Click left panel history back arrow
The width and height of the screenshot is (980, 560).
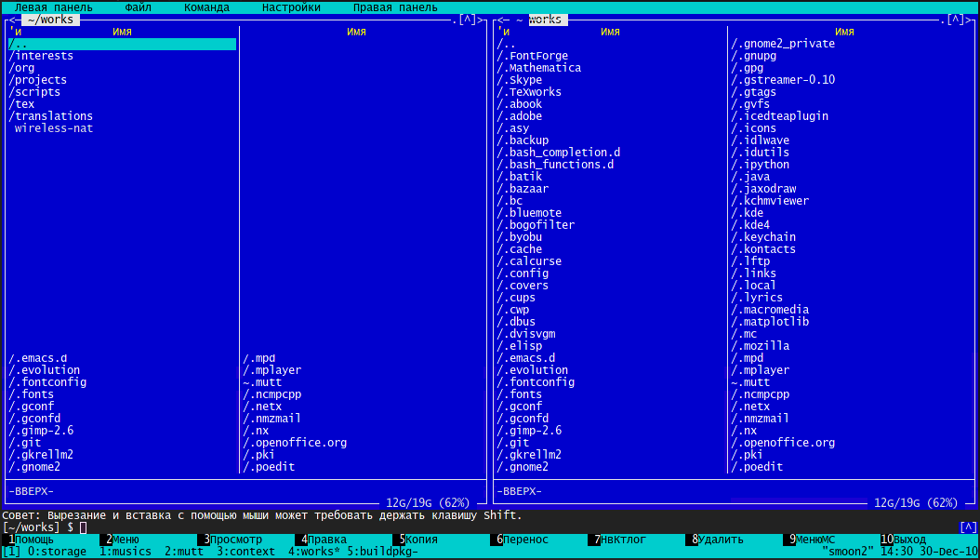13,20
